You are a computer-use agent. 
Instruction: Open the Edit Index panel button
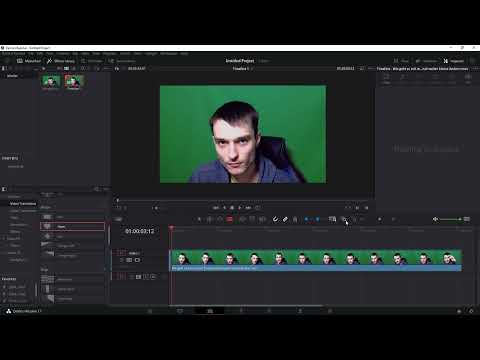pos(91,61)
